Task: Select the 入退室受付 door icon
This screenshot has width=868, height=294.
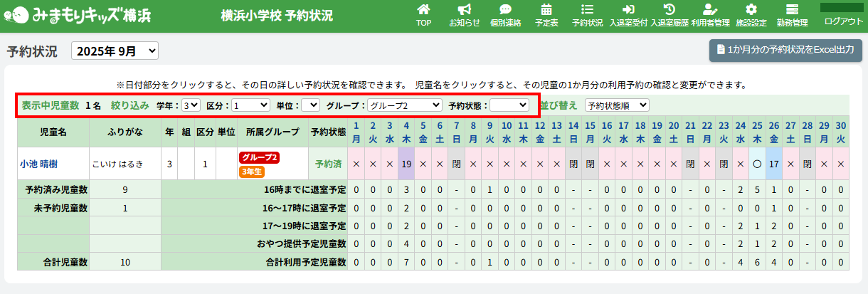Action: pyautogui.click(x=628, y=10)
